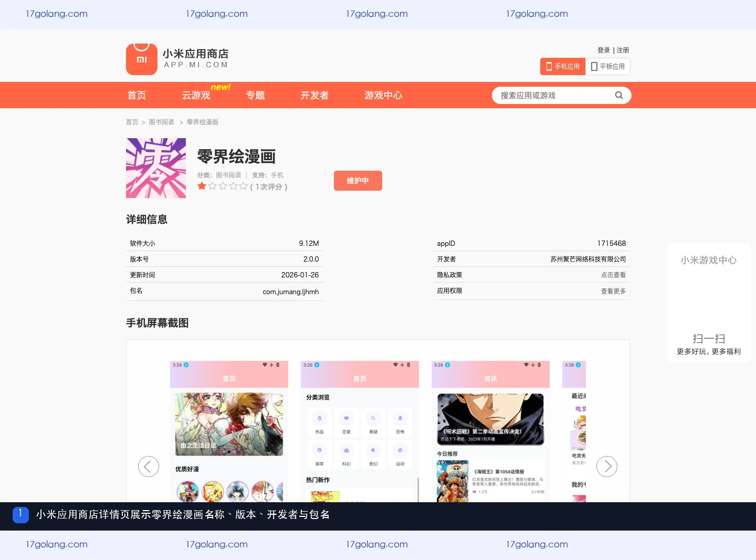Screen dimensions: 756x560
Task: Open the 分类浏览 screenshot thumbnail
Action: point(360,431)
